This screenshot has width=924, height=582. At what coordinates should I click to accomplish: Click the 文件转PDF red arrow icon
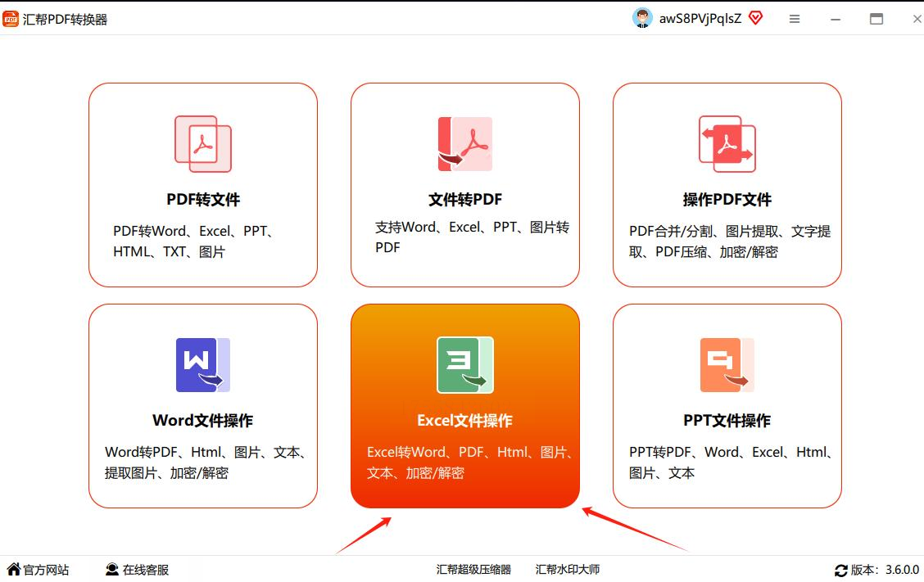coord(465,144)
